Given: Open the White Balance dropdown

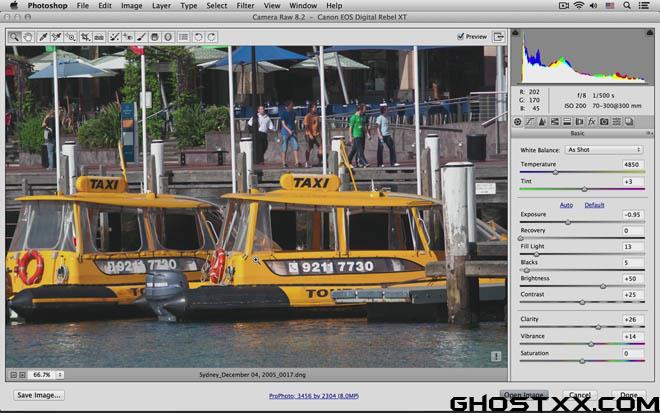Looking at the screenshot, I should pos(604,150).
